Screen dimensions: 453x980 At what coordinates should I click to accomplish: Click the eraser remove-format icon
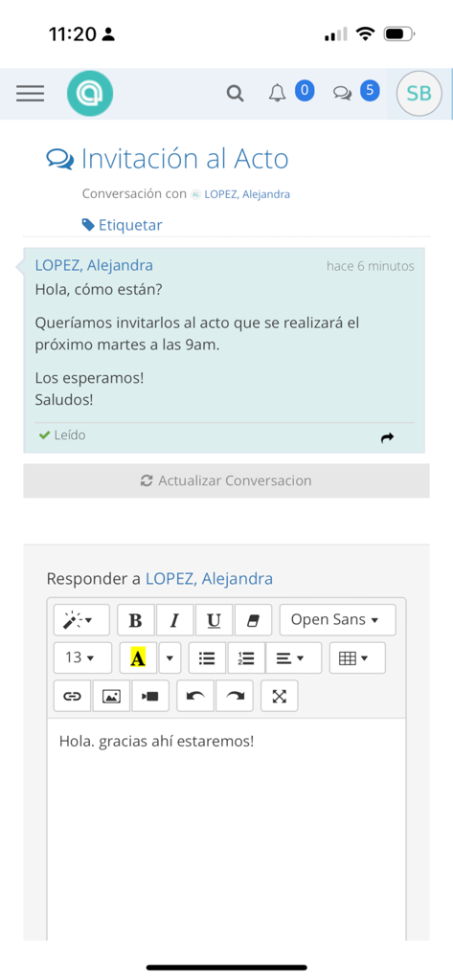tap(254, 620)
